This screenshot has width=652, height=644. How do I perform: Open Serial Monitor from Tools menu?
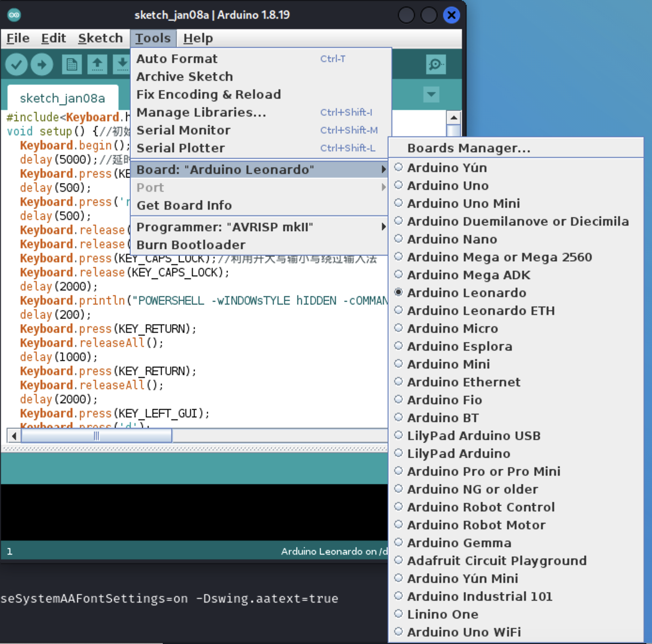(x=260, y=130)
